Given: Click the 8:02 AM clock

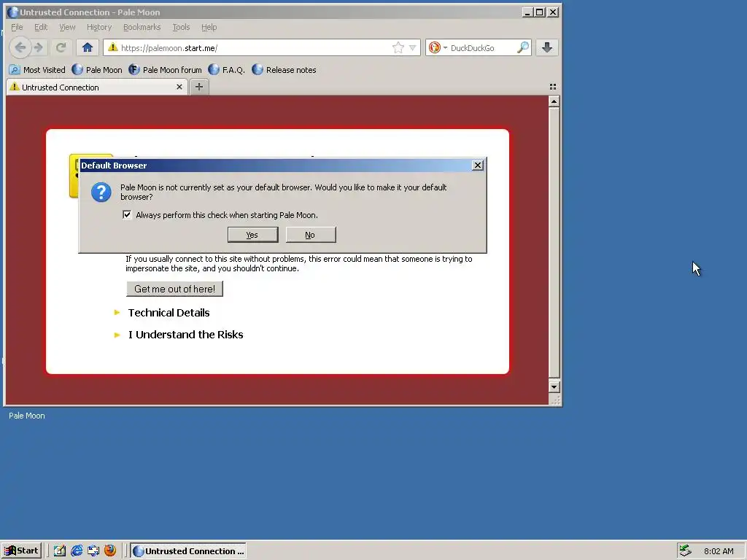Looking at the screenshot, I should click(x=719, y=551).
